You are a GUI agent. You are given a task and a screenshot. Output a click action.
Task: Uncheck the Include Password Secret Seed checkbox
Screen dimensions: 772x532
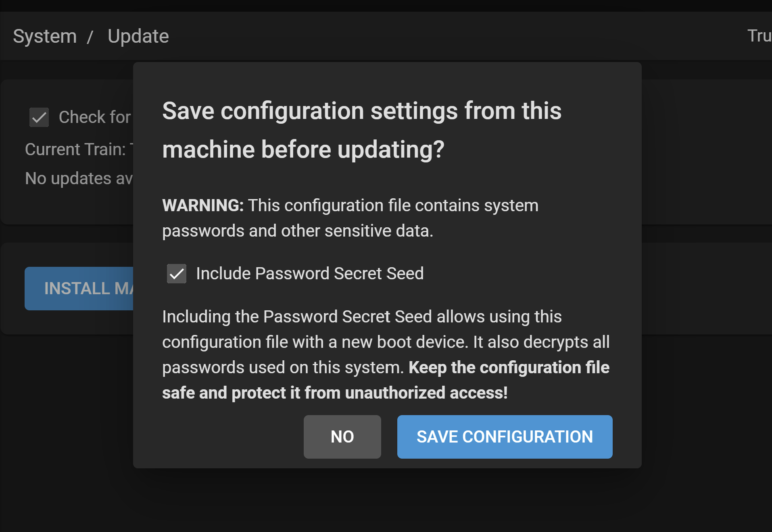click(177, 274)
